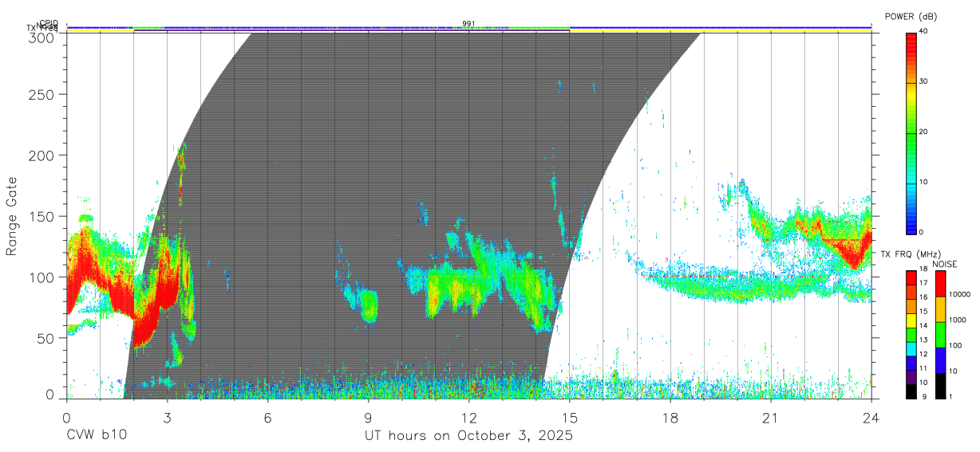
Task: Click the 300 tick on the Range Gate axis
Action: point(43,37)
